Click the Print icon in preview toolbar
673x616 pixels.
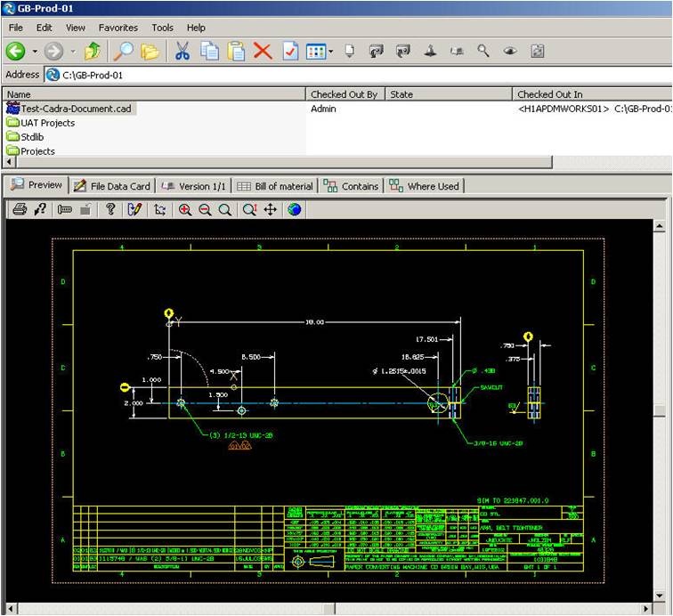(20, 209)
